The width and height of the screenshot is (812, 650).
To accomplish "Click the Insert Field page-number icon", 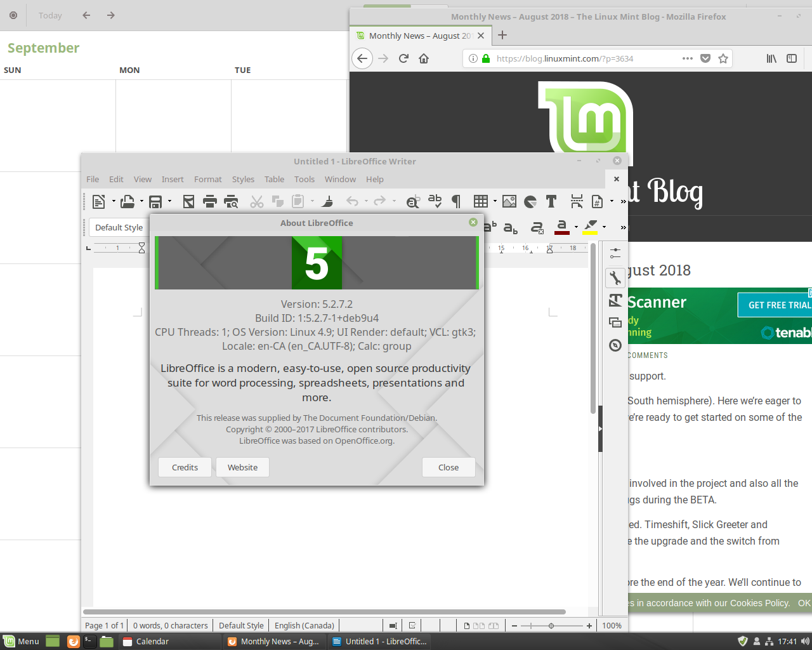I will [597, 202].
